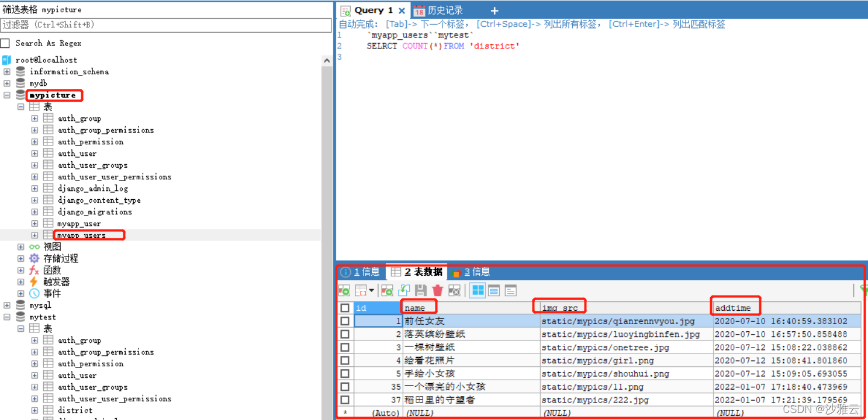Add a new query tab with plus icon
The image size is (868, 420).
coord(494,11)
